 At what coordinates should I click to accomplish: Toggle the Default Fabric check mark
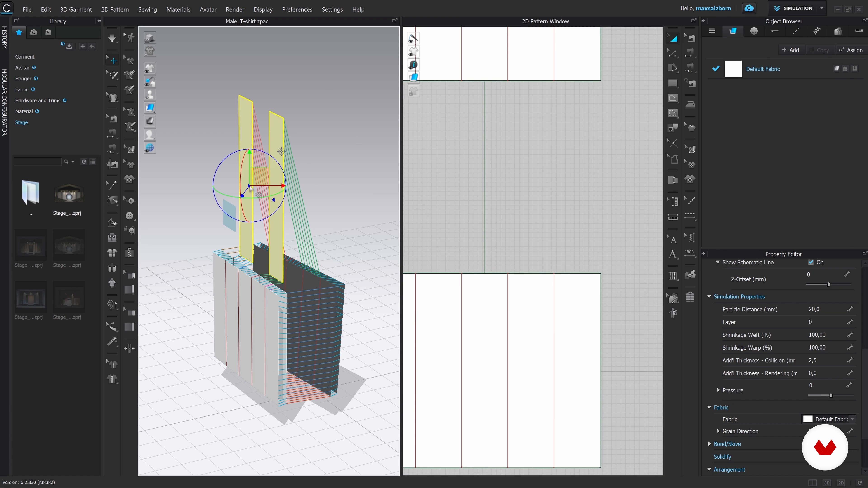click(x=716, y=69)
